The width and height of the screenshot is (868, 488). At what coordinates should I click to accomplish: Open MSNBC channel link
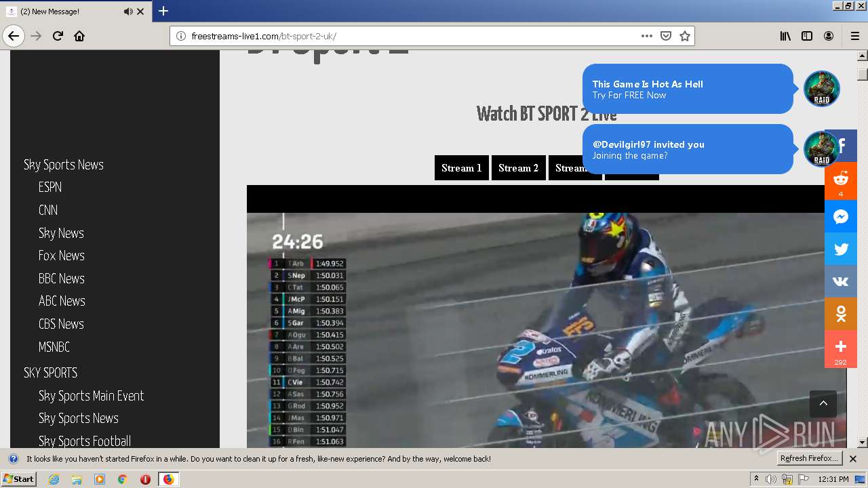pyautogui.click(x=54, y=347)
